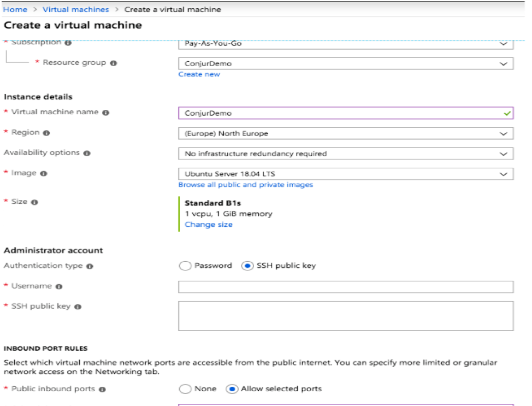Viewport: 532px width, 406px height.
Task: Click into the SSH public key text area
Action: tap(346, 316)
